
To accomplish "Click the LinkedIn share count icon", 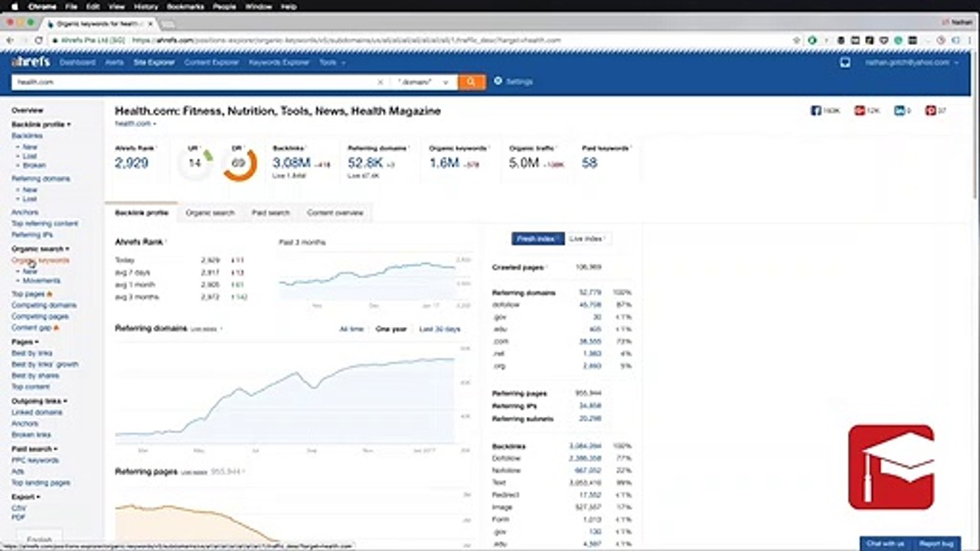I will pos(899,111).
